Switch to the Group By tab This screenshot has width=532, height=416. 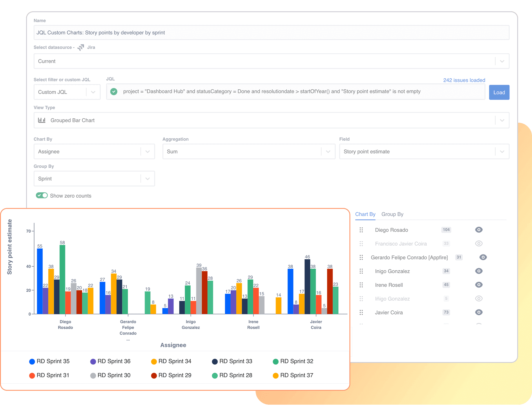(x=392, y=214)
